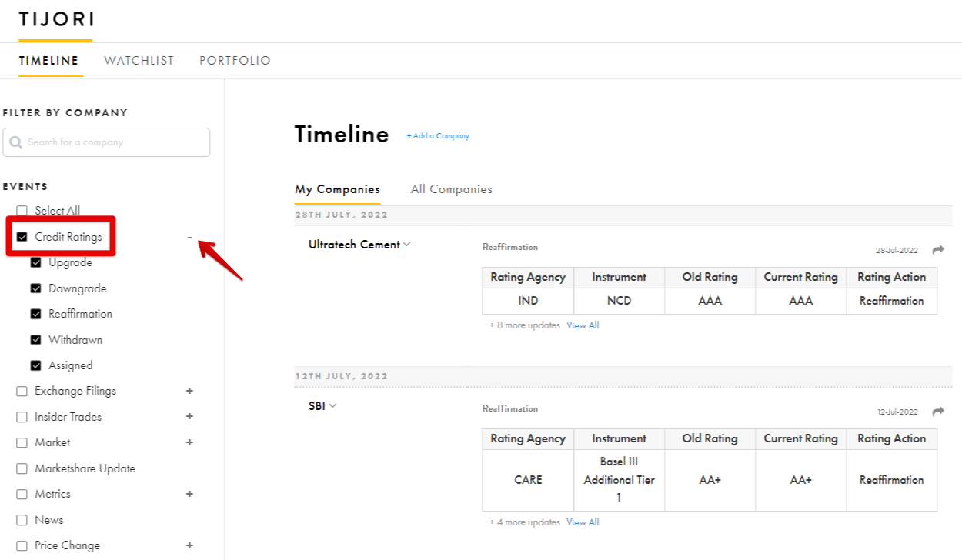Check the Metrics checkbox
This screenshot has width=962, height=560.
point(22,495)
